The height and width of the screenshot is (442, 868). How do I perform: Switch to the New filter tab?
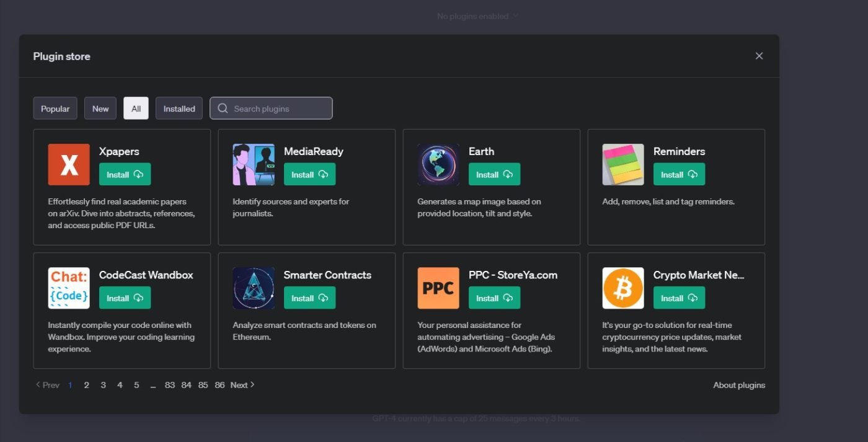click(x=100, y=108)
